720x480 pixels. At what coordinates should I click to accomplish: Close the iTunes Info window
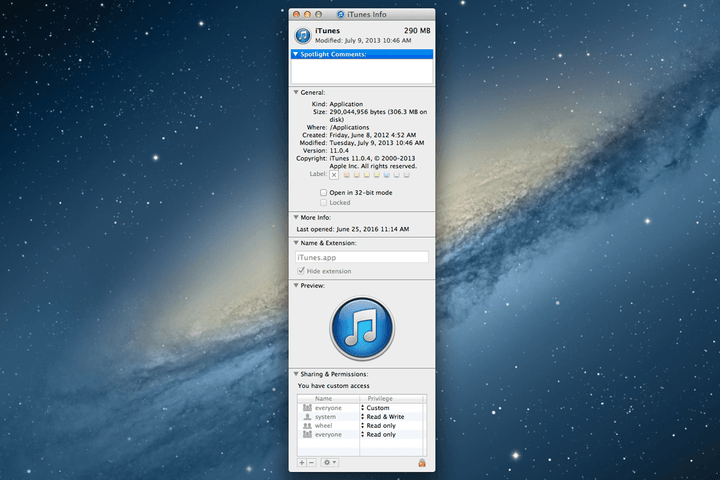pyautogui.click(x=296, y=14)
